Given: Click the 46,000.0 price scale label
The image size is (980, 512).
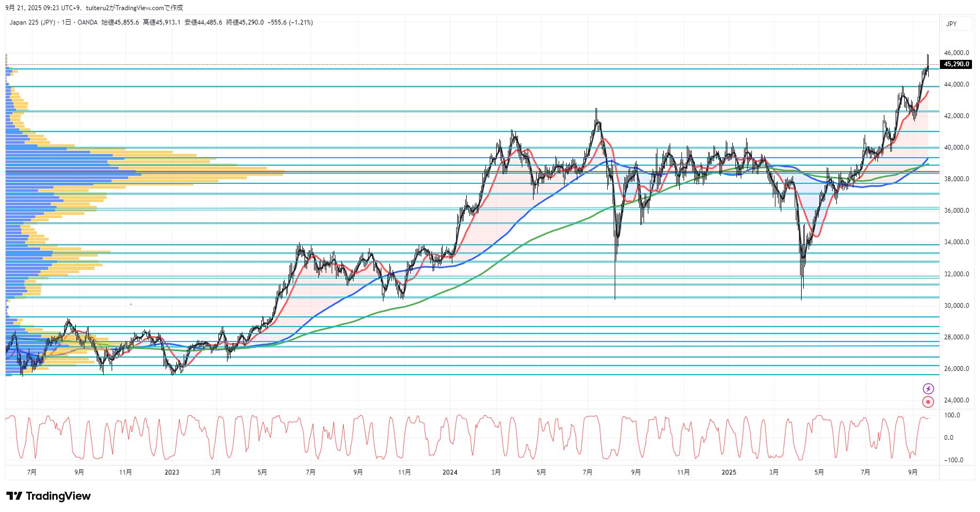Looking at the screenshot, I should 956,53.
